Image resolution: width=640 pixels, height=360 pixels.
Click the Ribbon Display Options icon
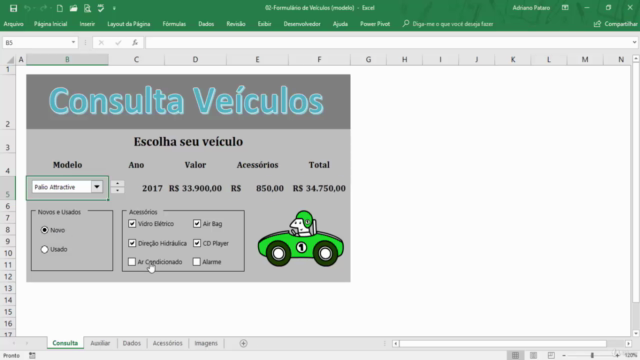click(x=565, y=8)
